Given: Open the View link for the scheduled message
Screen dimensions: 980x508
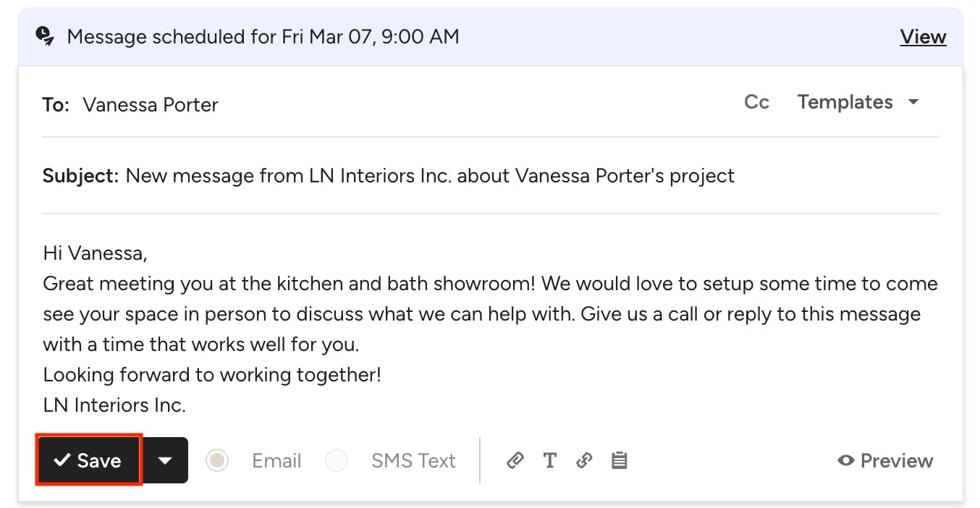Looking at the screenshot, I should coord(923,36).
